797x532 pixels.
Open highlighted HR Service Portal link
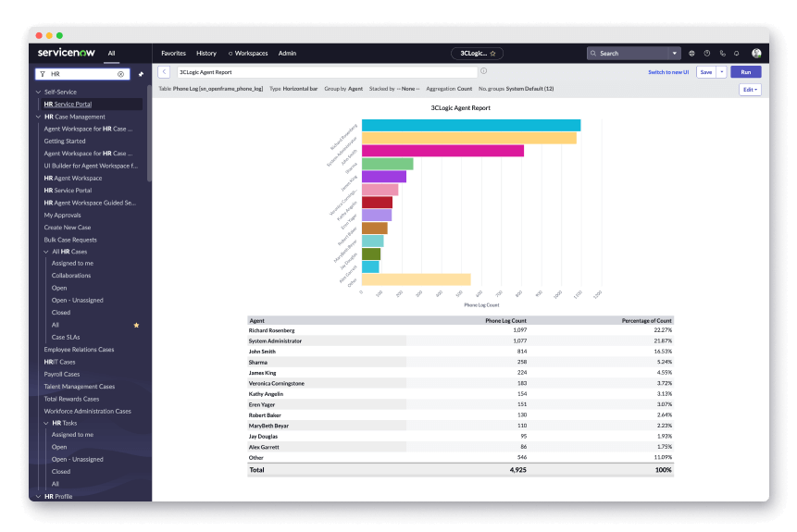click(x=68, y=105)
